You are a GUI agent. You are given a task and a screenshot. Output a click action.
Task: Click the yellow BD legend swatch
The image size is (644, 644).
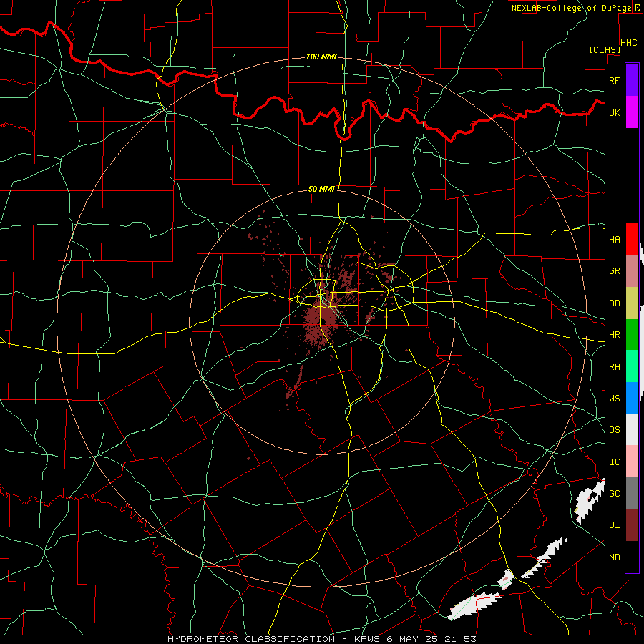click(632, 303)
